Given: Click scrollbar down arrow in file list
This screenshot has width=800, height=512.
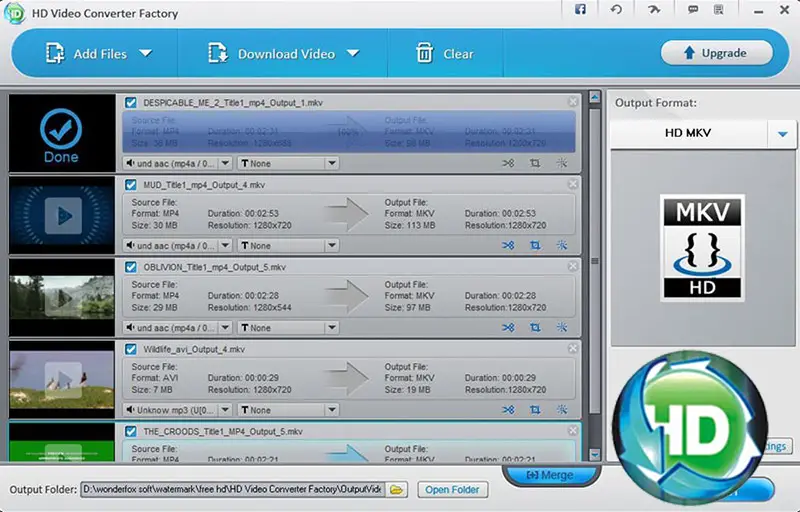Looking at the screenshot, I should (x=594, y=454).
